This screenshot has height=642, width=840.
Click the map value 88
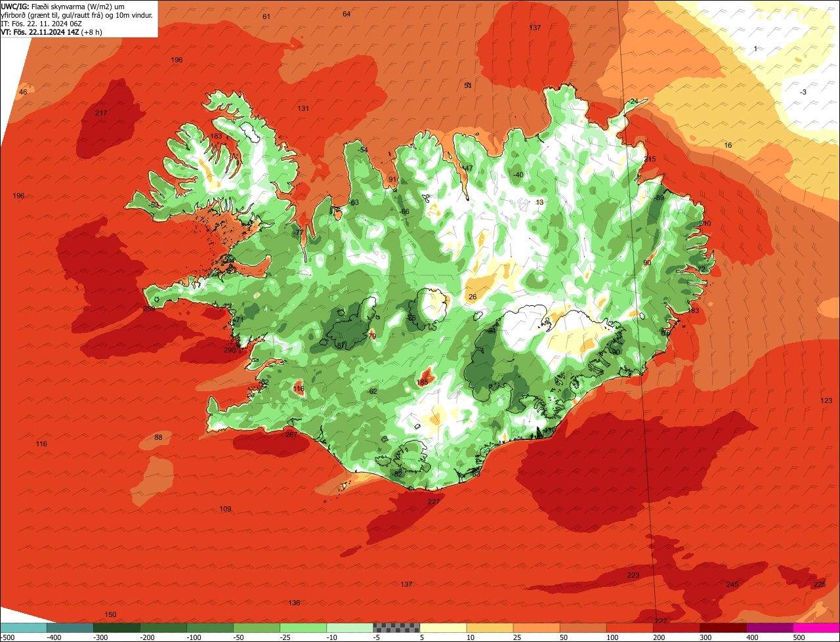158,437
